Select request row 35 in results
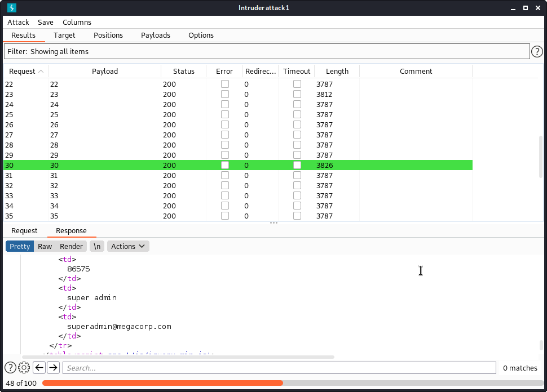This screenshot has width=547, height=392. coord(238,216)
